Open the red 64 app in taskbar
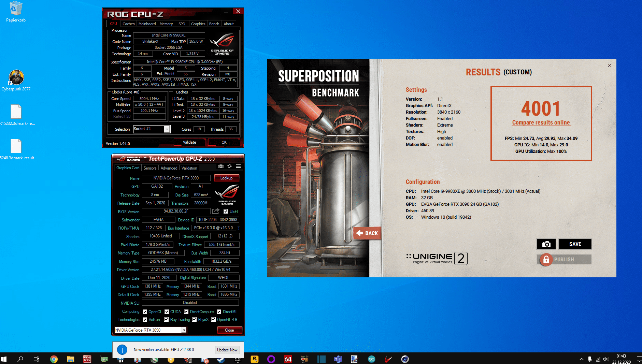Viewport: 642px width, 364px height. click(288, 359)
